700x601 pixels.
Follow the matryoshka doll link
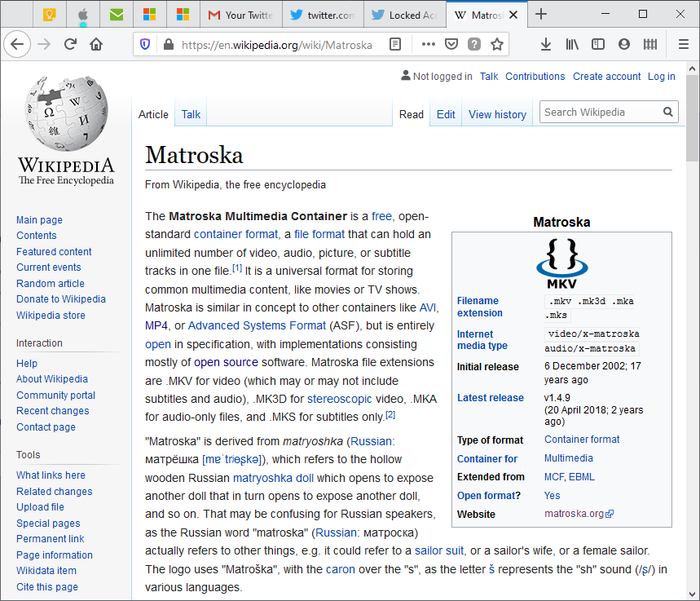(273, 478)
